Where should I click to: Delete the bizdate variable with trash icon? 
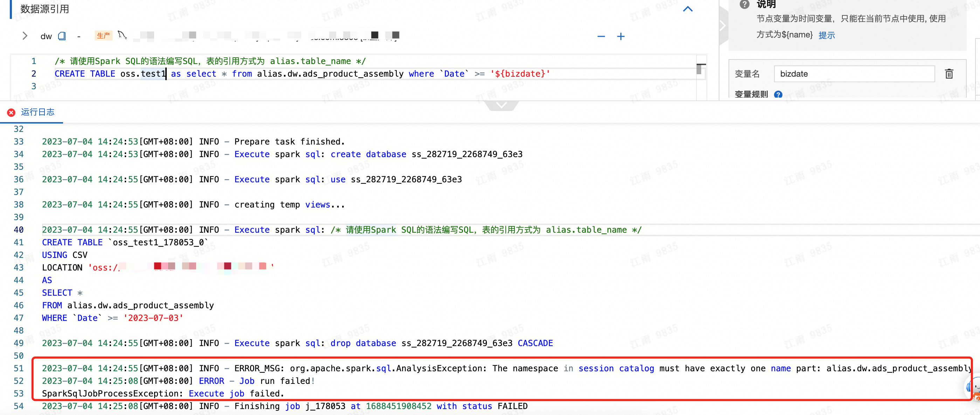[x=949, y=74]
